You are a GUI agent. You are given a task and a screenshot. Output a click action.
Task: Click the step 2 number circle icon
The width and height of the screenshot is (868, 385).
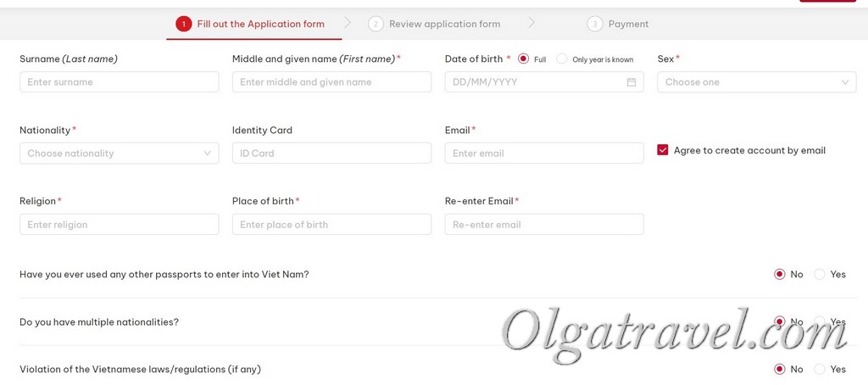376,24
